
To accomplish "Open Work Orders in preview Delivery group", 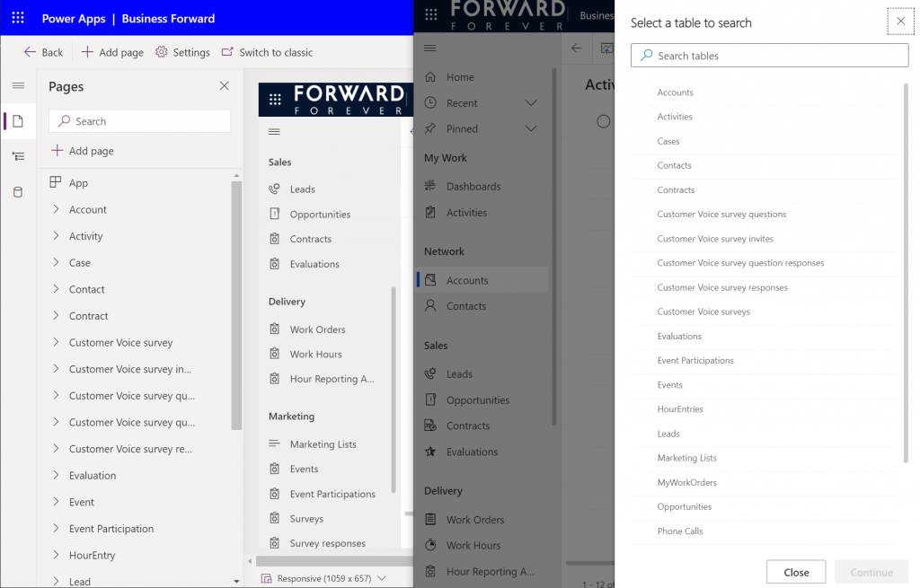I will 317,329.
